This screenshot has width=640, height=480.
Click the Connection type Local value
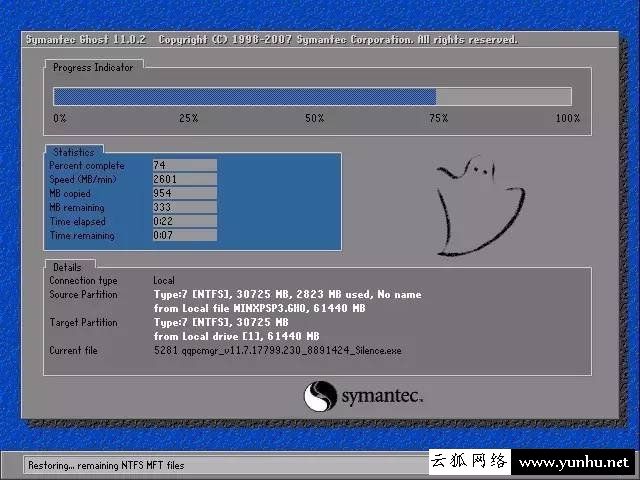point(164,281)
